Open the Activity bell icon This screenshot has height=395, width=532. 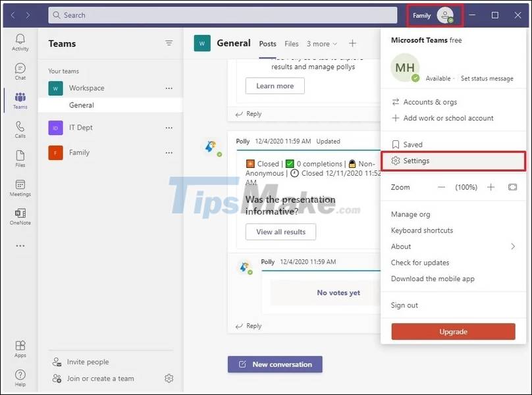click(20, 42)
